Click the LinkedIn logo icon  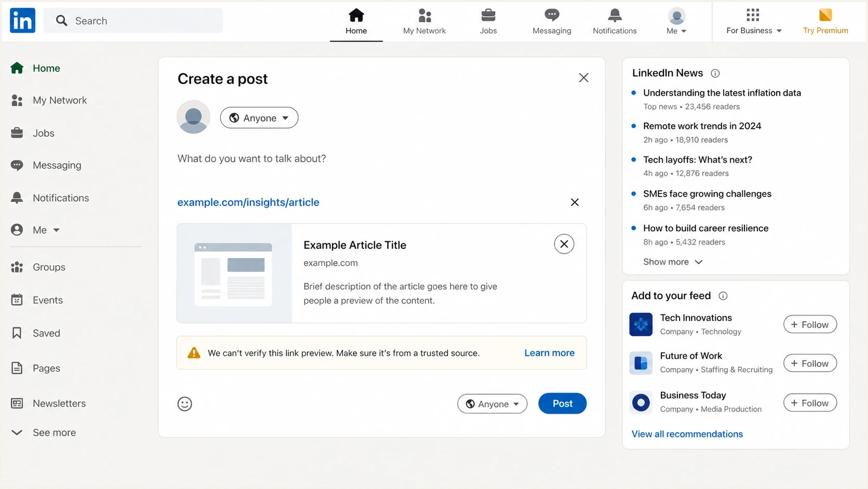click(x=22, y=20)
